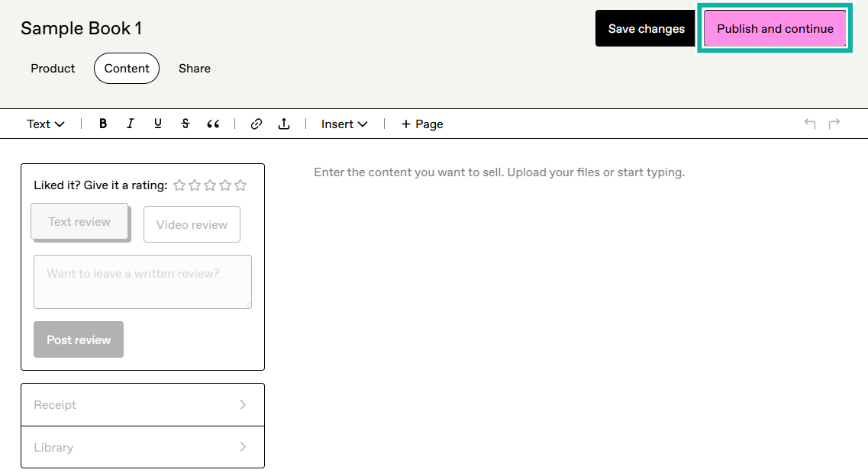
Task: Switch to the Product tab
Action: pos(53,69)
